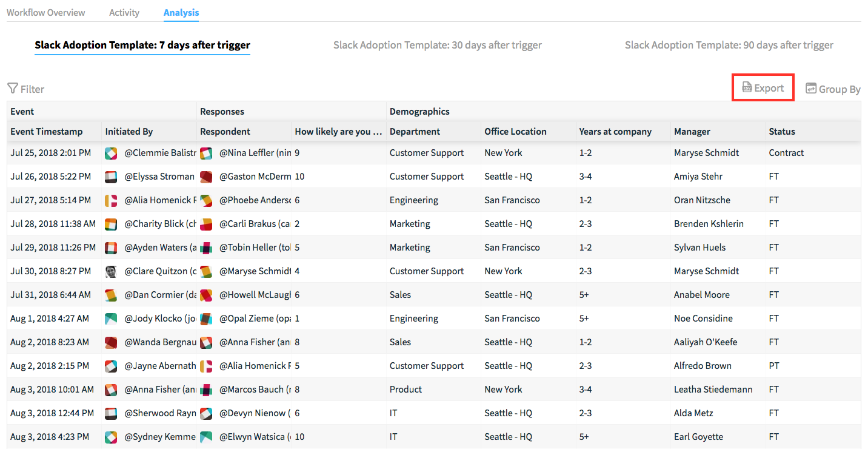
Task: Click the Contract status cell
Action: click(x=786, y=153)
